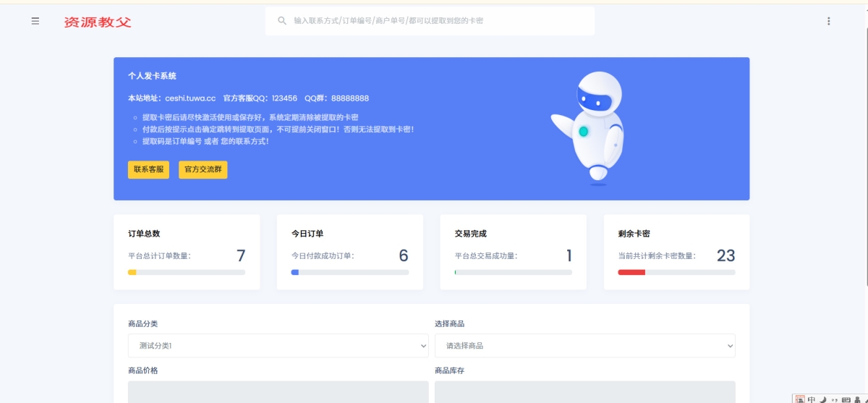Open the three-dot more options menu
The image size is (868, 403).
point(828,21)
